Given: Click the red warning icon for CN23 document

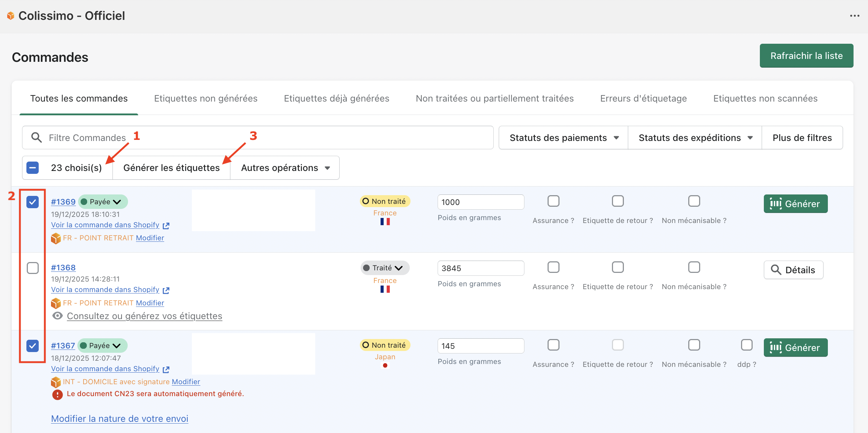Looking at the screenshot, I should click(57, 394).
